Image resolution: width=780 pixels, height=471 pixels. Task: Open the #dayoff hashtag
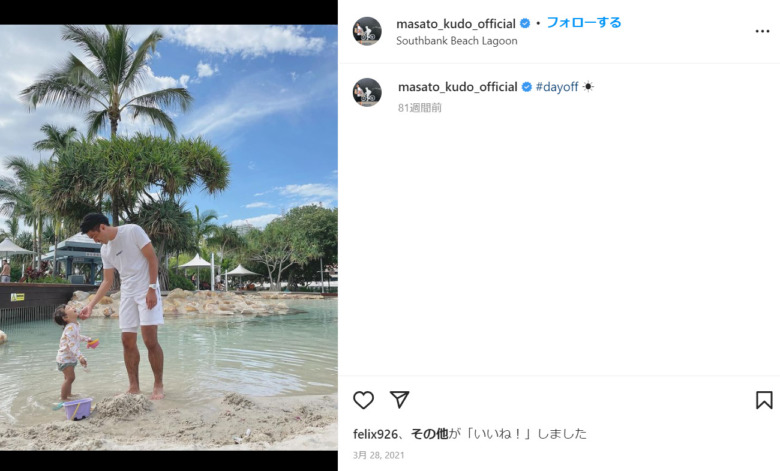557,87
